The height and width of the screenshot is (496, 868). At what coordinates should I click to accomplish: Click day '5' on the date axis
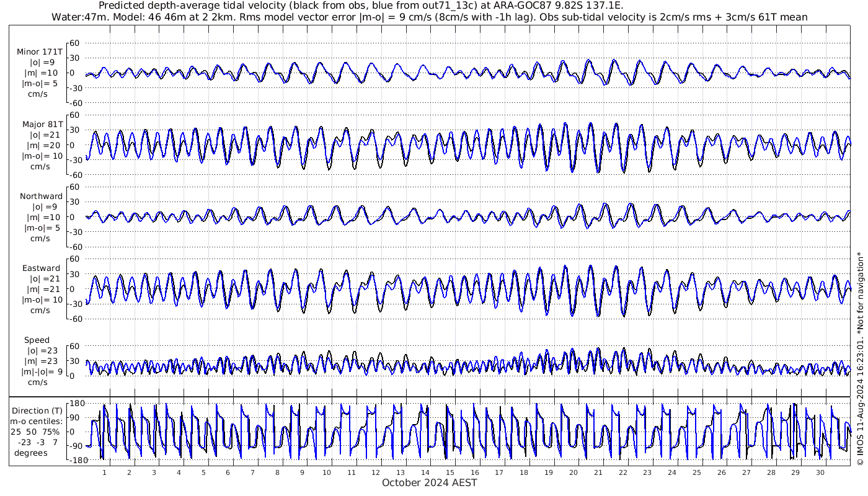[203, 472]
